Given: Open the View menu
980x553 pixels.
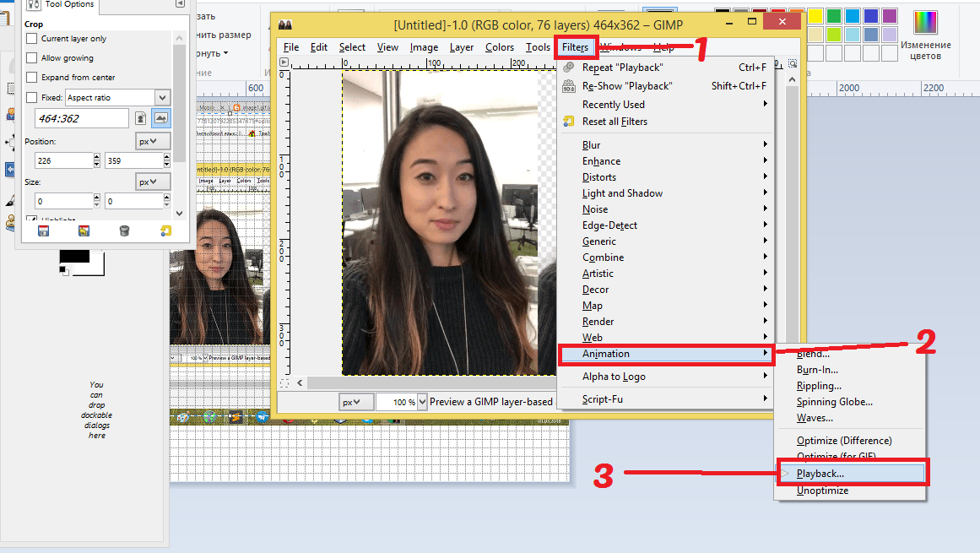Looking at the screenshot, I should pos(387,47).
